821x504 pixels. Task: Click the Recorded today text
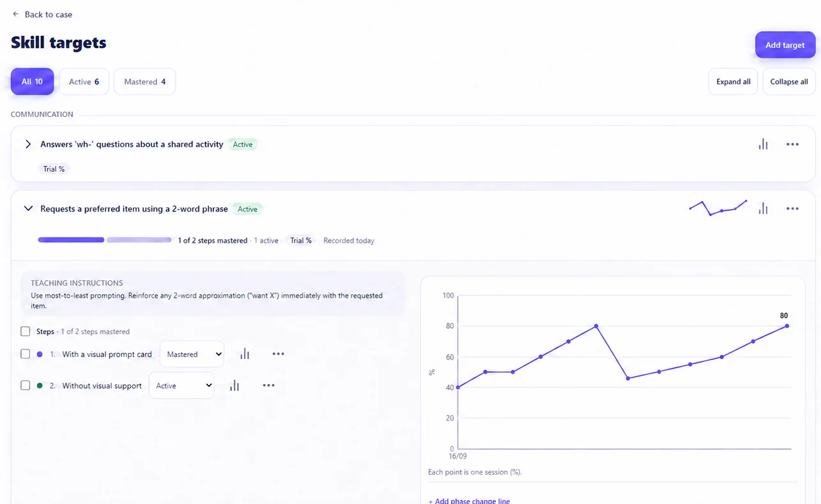point(349,241)
